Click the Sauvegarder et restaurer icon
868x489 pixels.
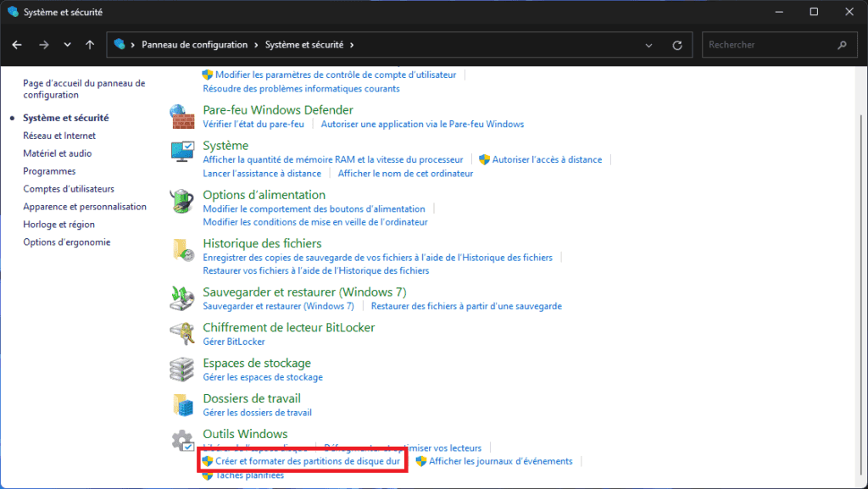click(182, 298)
